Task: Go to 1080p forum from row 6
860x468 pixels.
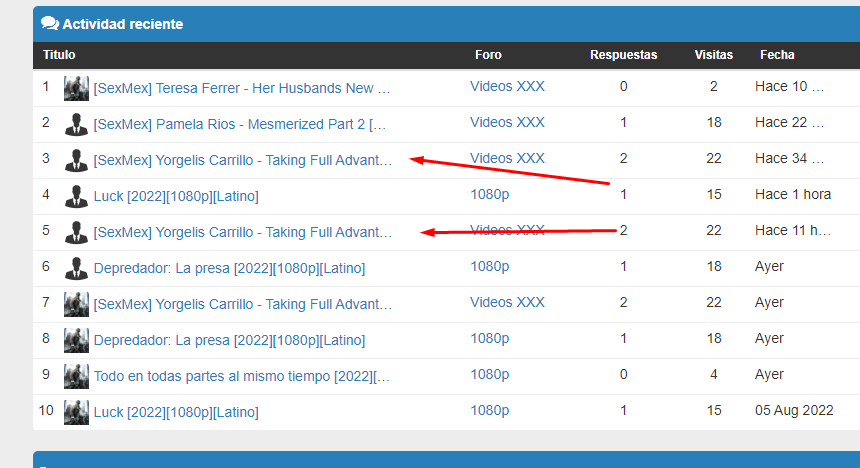Action: 490,266
